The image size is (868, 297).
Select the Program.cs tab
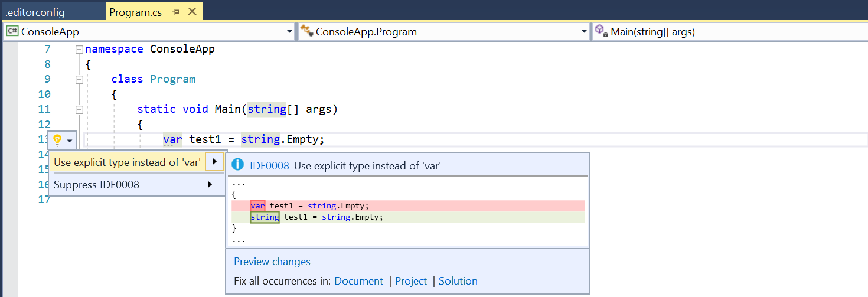tap(135, 12)
